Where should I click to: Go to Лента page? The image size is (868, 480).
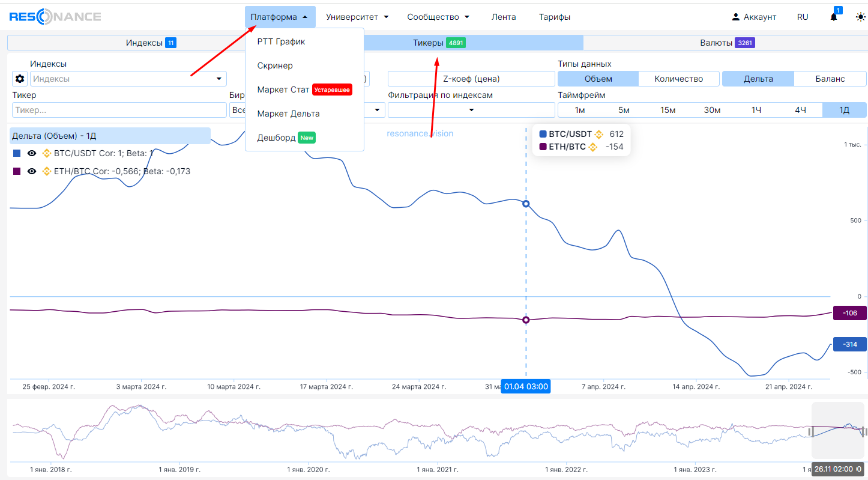(x=504, y=17)
